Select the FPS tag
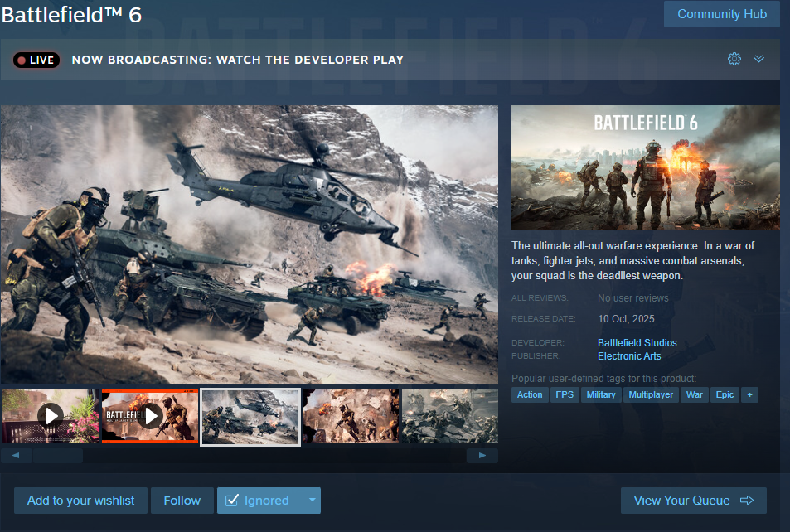Image resolution: width=790 pixels, height=532 pixels. pos(565,394)
